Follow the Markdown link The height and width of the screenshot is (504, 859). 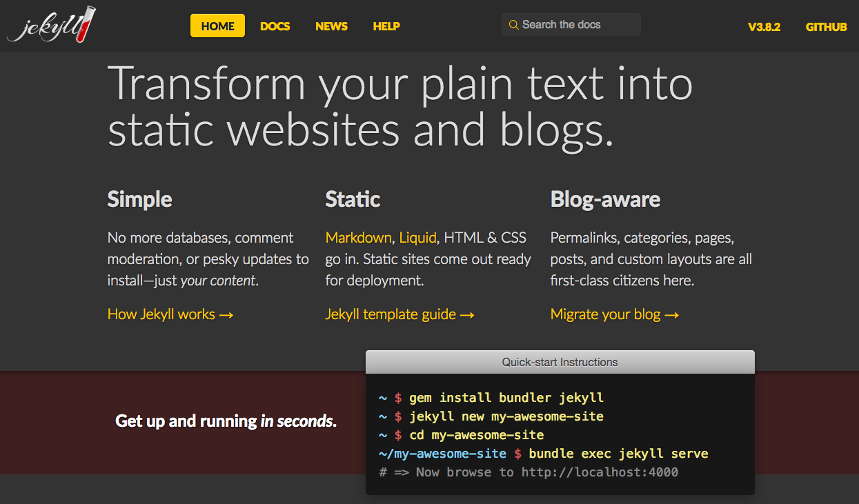tap(358, 238)
